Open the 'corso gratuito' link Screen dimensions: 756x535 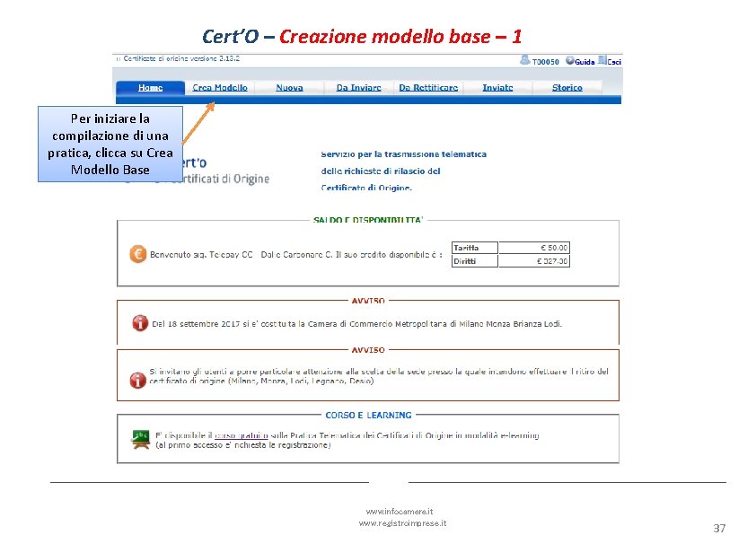click(241, 435)
